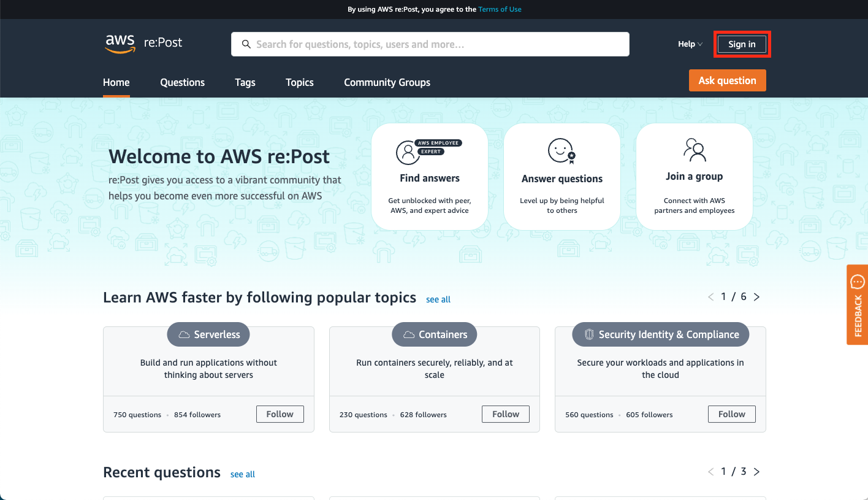Open the Questions tab
Image resolution: width=868 pixels, height=500 pixels.
[x=183, y=82]
